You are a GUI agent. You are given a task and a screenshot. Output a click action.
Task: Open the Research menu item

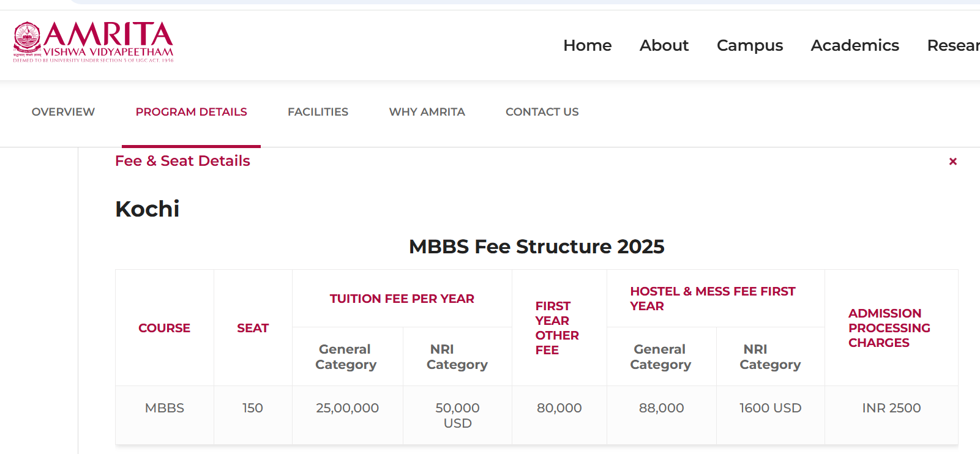click(x=952, y=45)
